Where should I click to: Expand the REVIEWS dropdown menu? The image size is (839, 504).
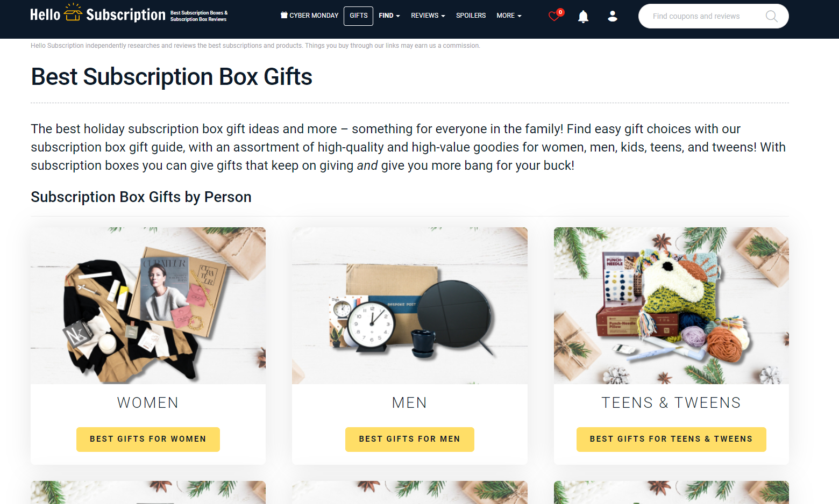428,16
